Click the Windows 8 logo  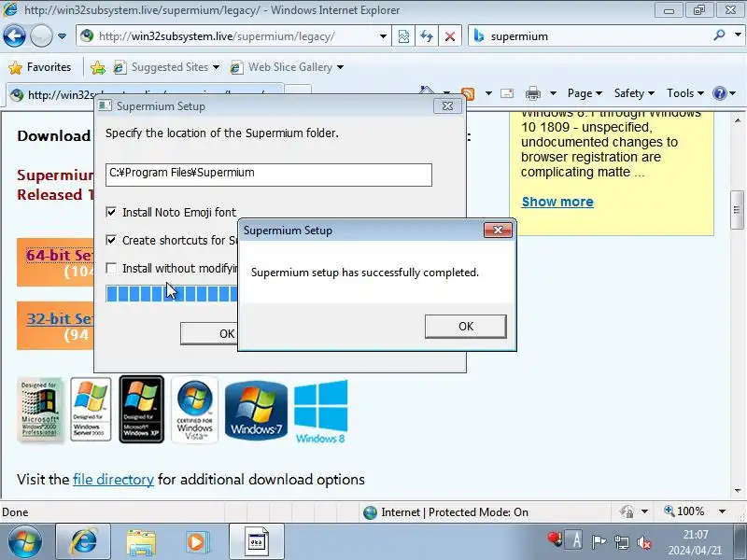(320, 413)
